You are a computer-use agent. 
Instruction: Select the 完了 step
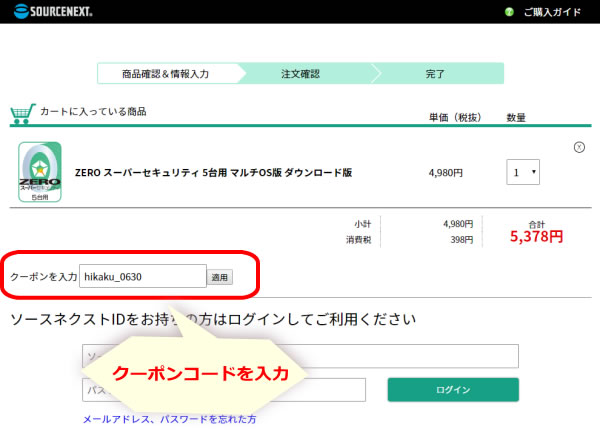(x=435, y=73)
